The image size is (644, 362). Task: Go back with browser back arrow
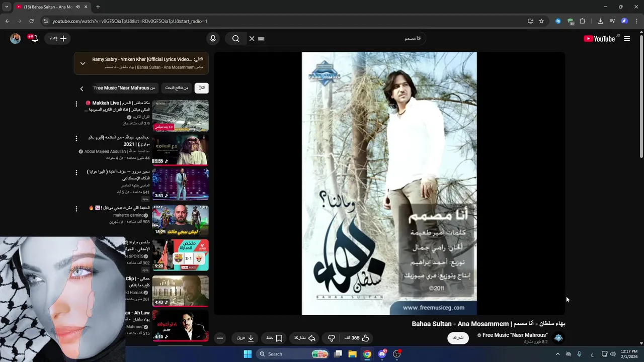coord(7,21)
